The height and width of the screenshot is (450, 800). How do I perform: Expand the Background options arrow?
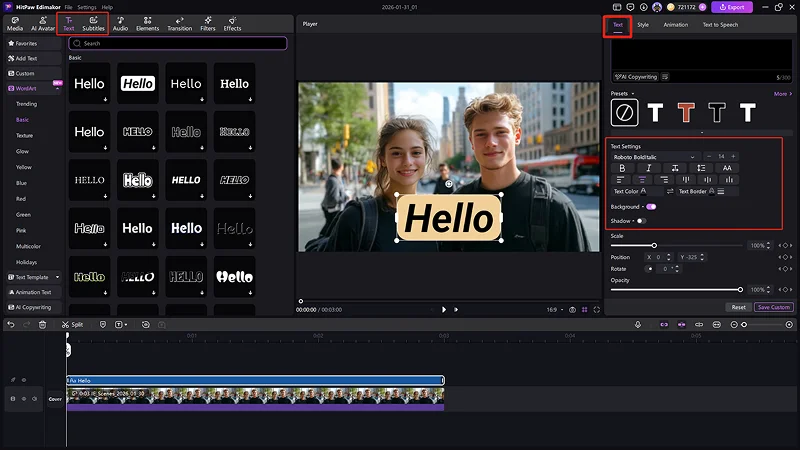pyautogui.click(x=642, y=207)
